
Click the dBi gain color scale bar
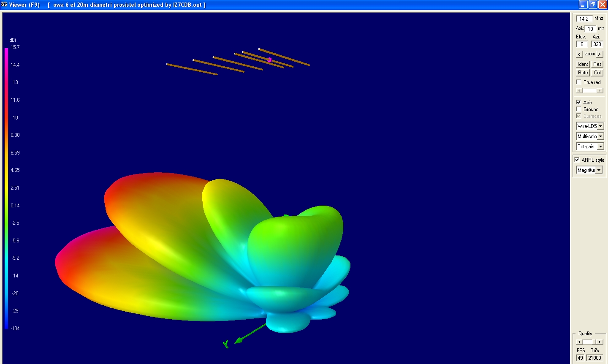click(x=6, y=188)
